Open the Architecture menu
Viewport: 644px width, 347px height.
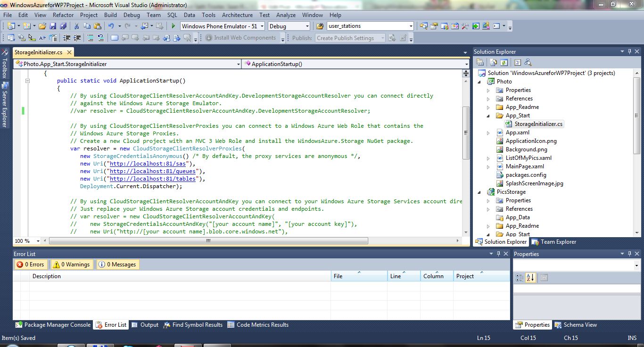(237, 15)
